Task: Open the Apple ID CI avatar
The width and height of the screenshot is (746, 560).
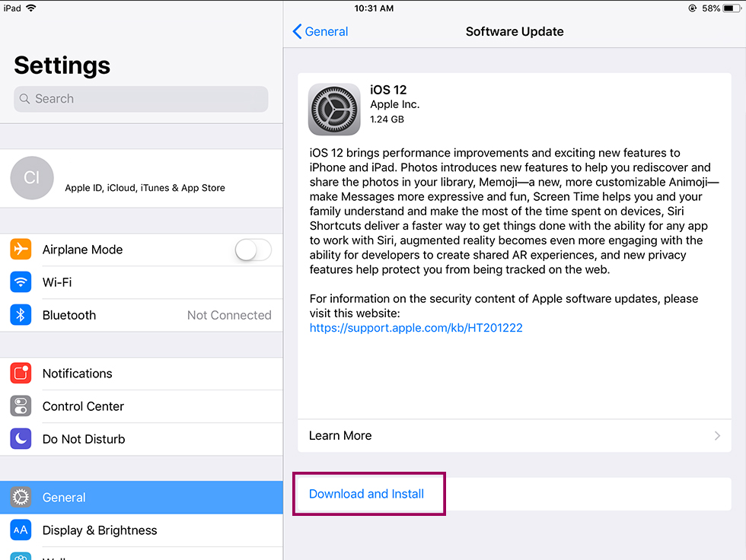Action: pos(32,178)
